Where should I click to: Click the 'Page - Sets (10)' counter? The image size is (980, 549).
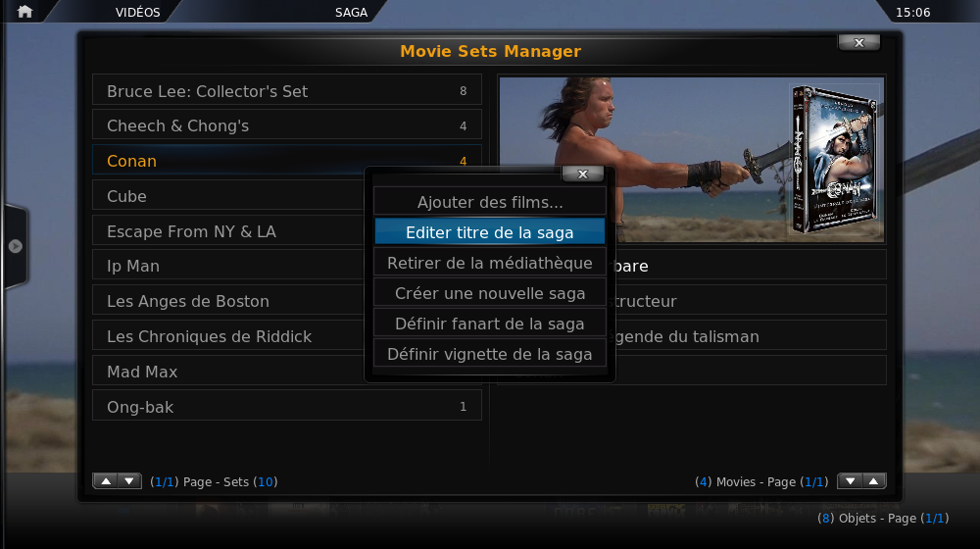214,481
